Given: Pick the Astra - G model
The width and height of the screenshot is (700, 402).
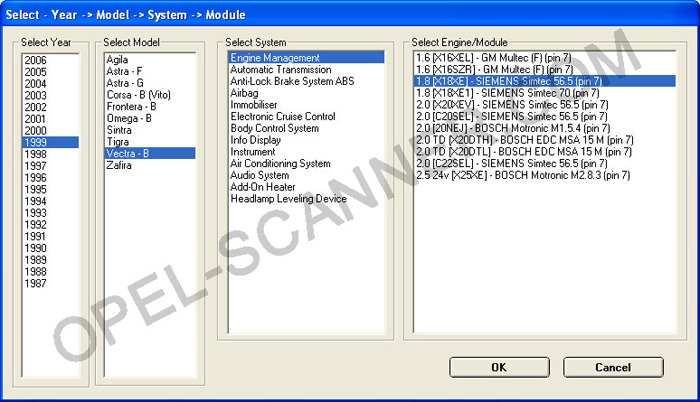Looking at the screenshot, I should click(125, 83).
